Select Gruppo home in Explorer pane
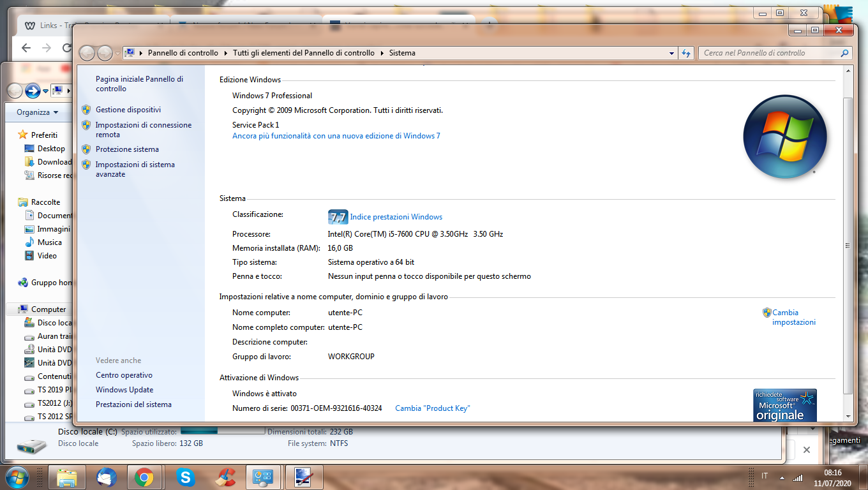 (45, 282)
